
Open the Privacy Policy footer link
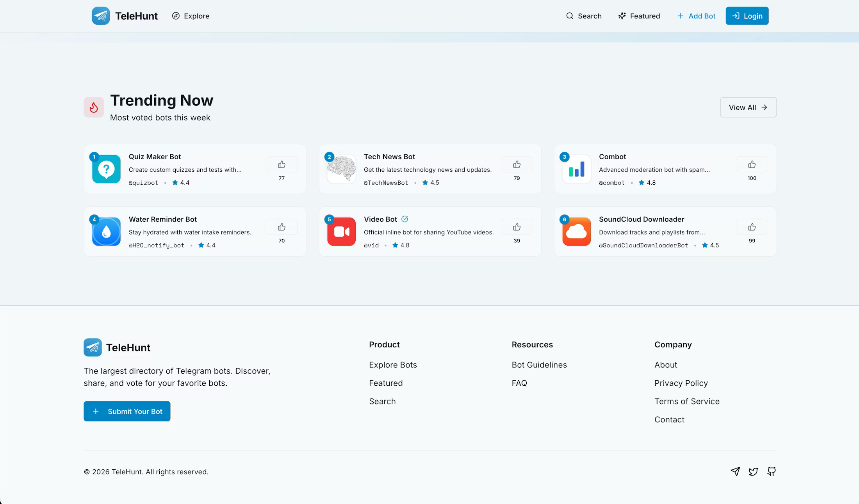[x=681, y=383]
